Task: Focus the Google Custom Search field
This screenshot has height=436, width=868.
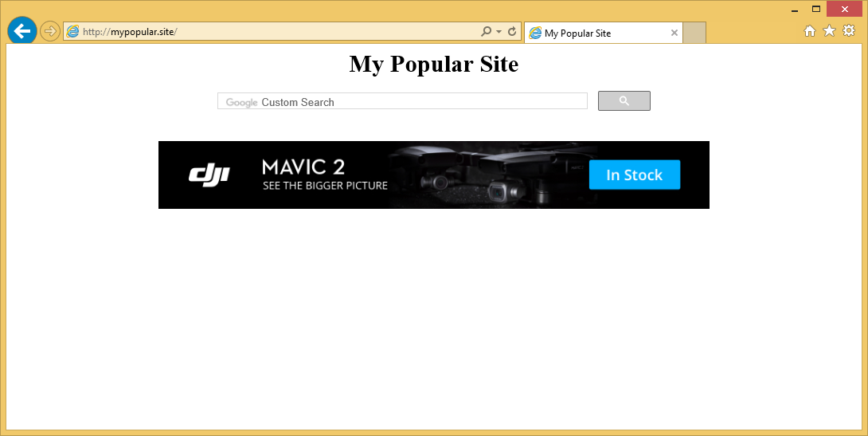Action: [x=402, y=101]
